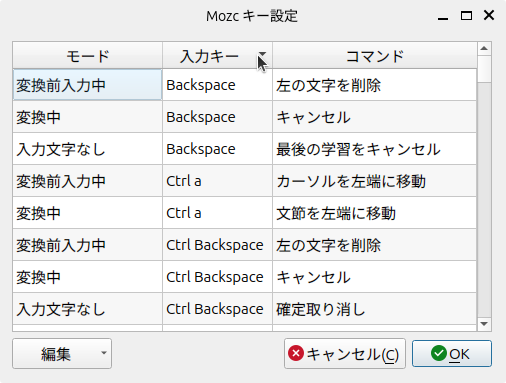Select Backspace key cell for 最後の学習をキャンセル
The width and height of the screenshot is (506, 383).
(217, 149)
